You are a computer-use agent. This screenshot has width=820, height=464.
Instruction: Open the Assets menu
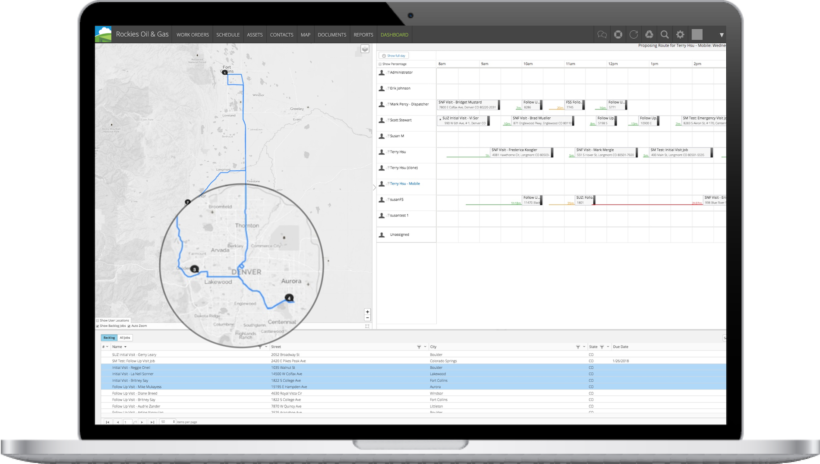[x=255, y=35]
